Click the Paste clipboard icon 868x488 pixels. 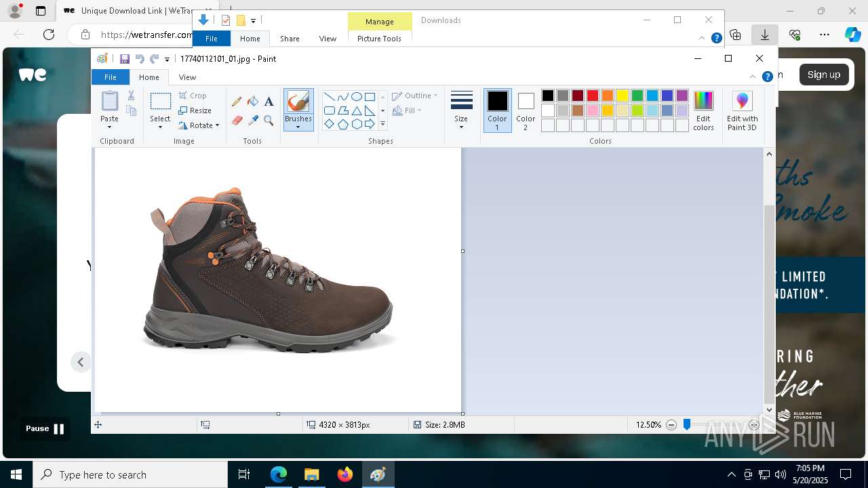point(109,102)
